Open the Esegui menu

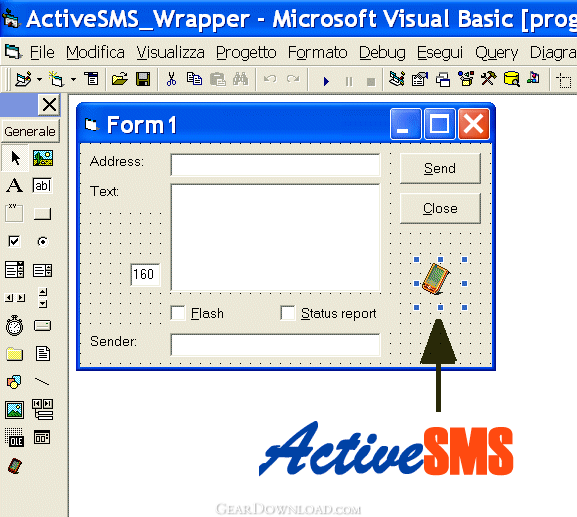(x=440, y=53)
